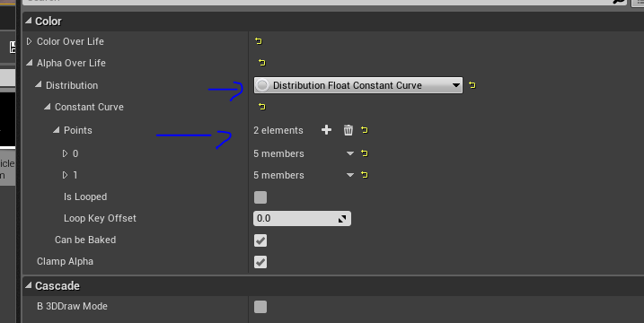Collapse the Alpha Over Life property
This screenshot has width=644, height=323.
[29, 63]
